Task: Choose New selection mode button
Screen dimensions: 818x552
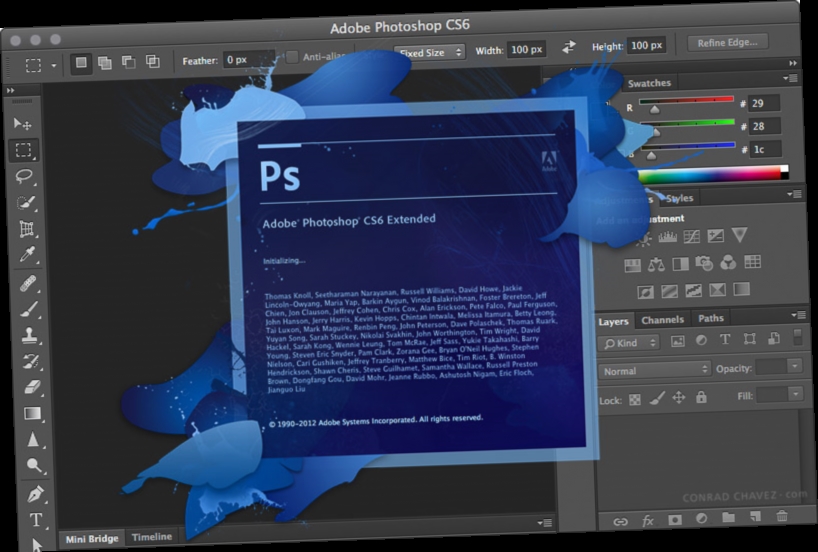Action: point(81,64)
